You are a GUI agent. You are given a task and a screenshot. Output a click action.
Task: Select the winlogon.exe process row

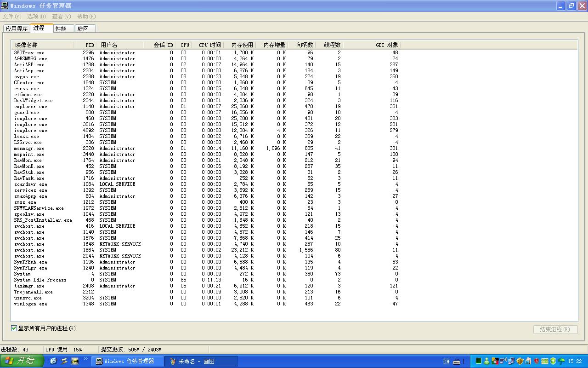tap(206, 304)
